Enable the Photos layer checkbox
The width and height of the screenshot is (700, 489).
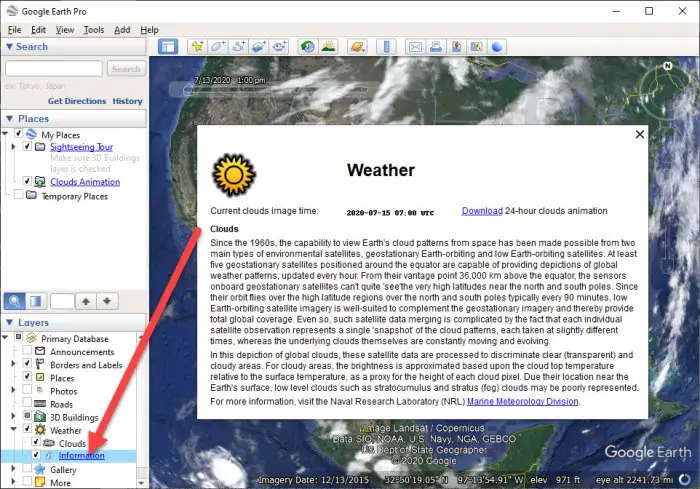click(x=27, y=389)
